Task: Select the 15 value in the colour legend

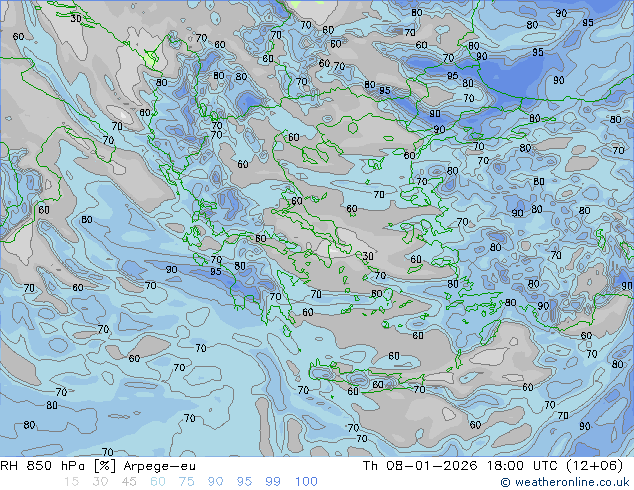Action: (71, 482)
